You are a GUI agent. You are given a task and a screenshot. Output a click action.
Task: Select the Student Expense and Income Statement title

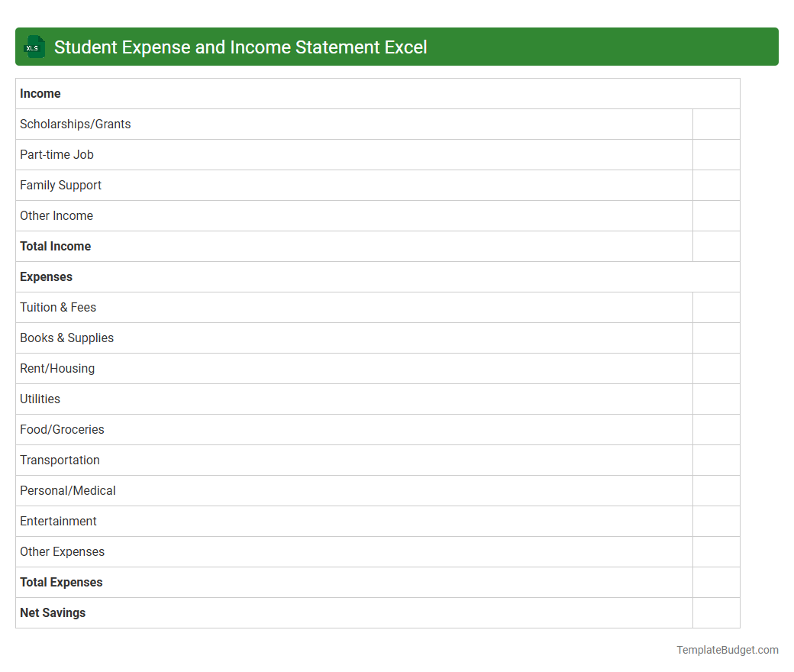239,47
